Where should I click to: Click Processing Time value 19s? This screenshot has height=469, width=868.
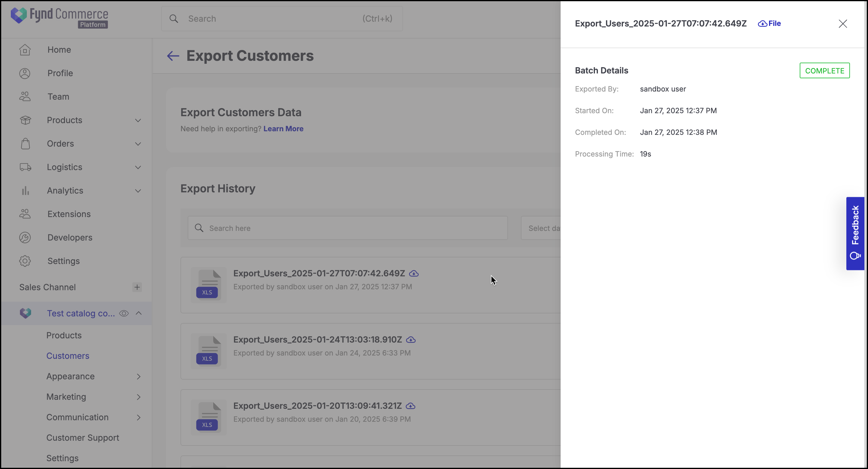tap(645, 154)
